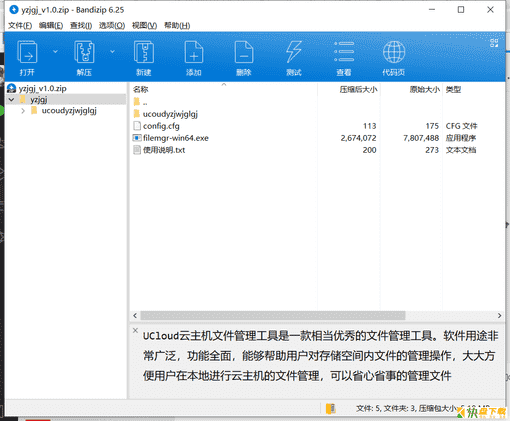Expand the Open button dropdown arrow
This screenshot has height=421, width=510.
point(55,52)
